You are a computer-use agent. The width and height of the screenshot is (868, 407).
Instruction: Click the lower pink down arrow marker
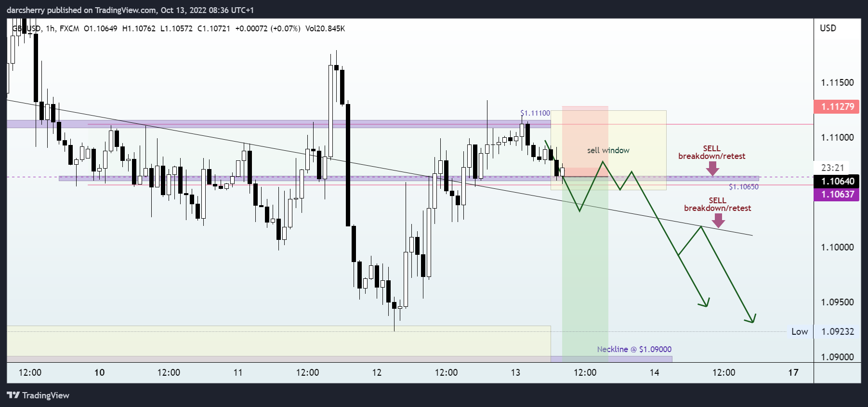pos(718,221)
